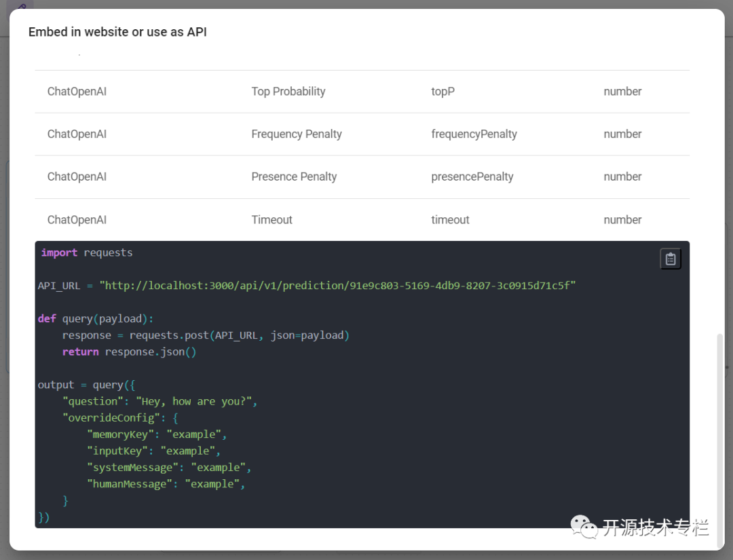
Task: Click the dialog's vertical scrollbar thumb
Action: [x=720, y=441]
